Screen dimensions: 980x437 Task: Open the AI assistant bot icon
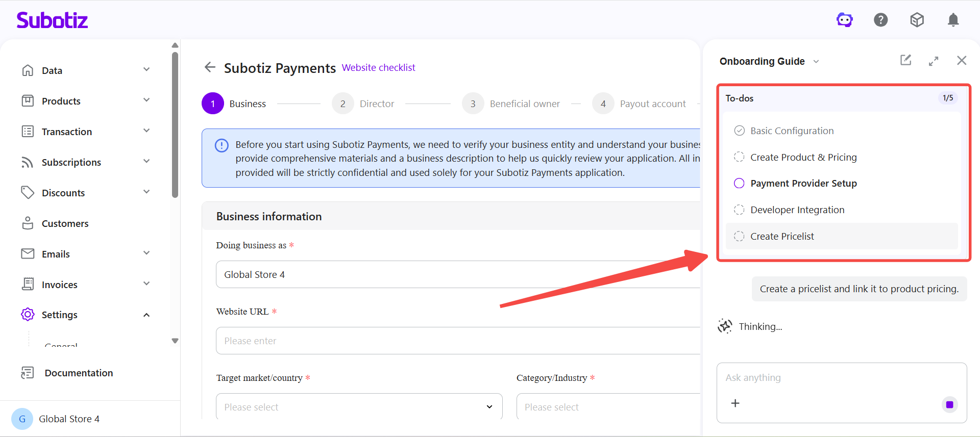844,20
